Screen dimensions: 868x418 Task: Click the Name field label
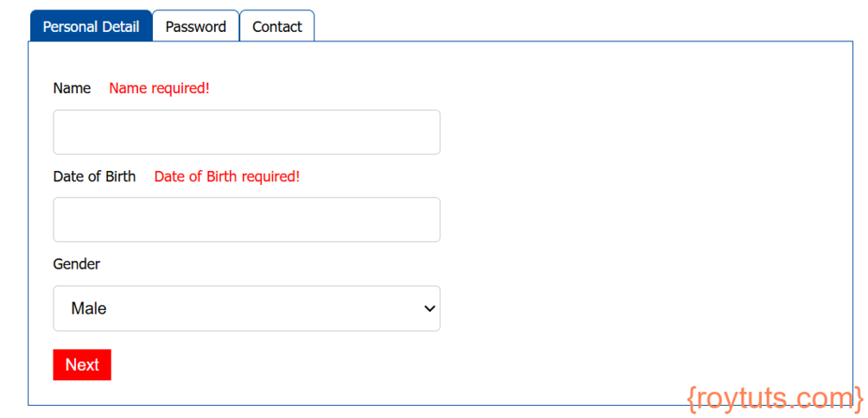tap(72, 89)
